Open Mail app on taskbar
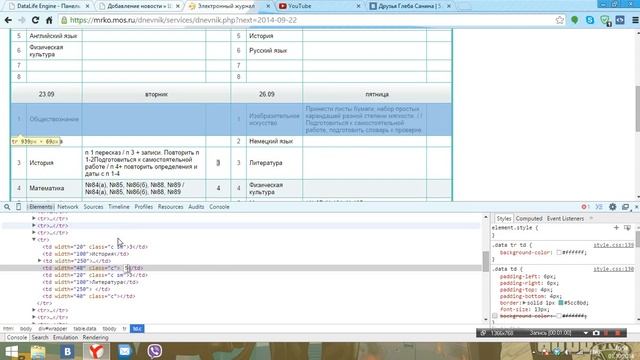The image size is (640, 360). [124, 351]
